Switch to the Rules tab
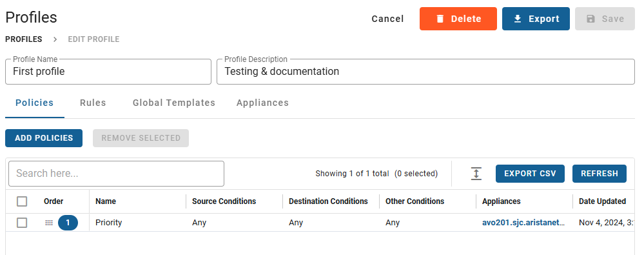The width and height of the screenshot is (644, 255). (93, 103)
